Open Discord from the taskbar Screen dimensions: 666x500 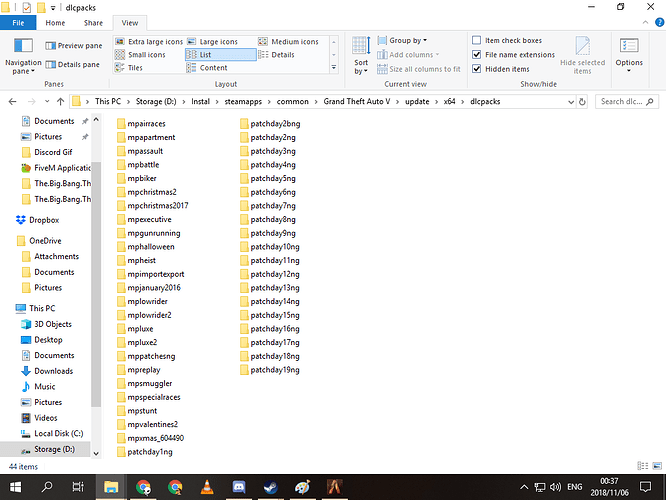239,487
